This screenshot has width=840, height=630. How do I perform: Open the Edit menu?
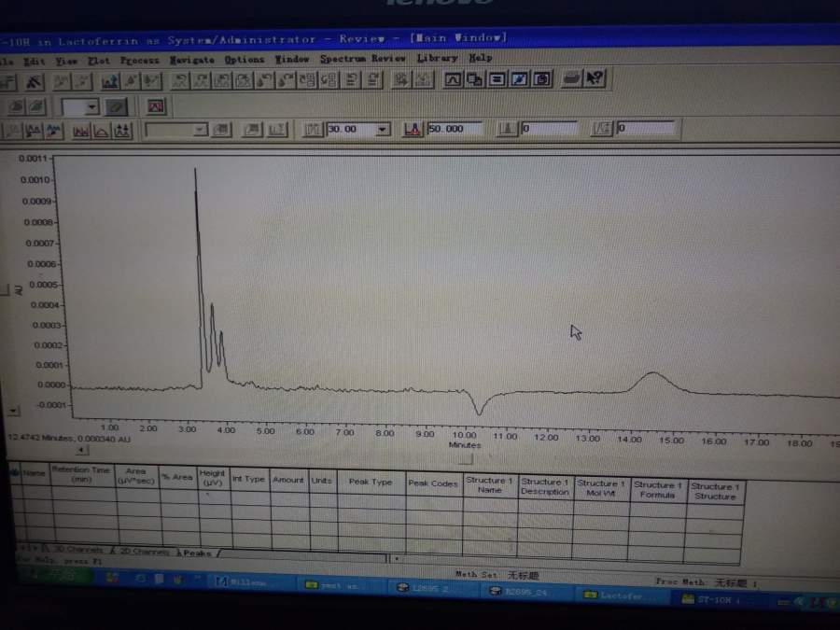click(34, 62)
